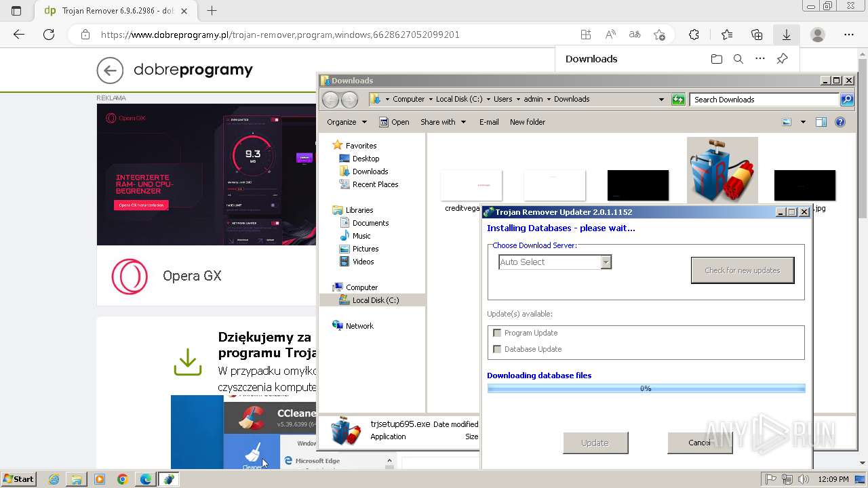Toggle the Edge downloads arrow icon

(x=787, y=35)
